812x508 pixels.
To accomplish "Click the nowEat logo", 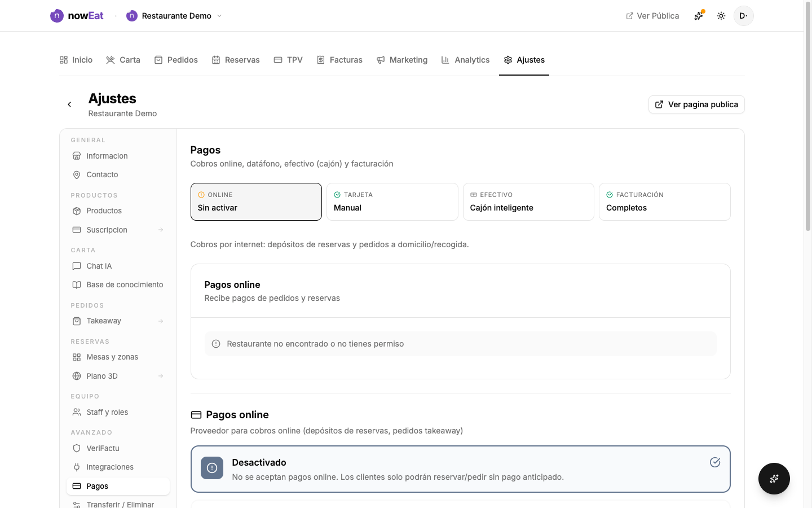I will click(77, 16).
